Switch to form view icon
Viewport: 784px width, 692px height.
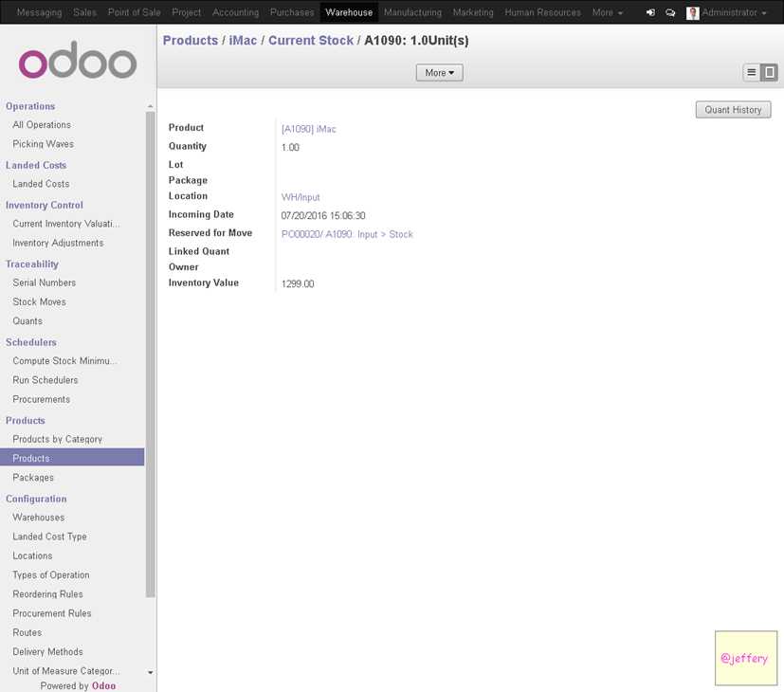point(769,72)
